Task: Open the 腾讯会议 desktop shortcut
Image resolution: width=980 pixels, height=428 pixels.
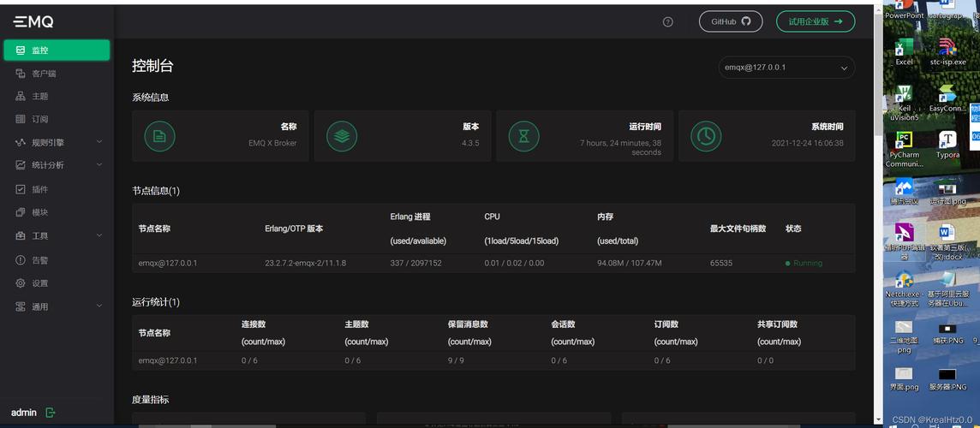Action: tap(905, 193)
